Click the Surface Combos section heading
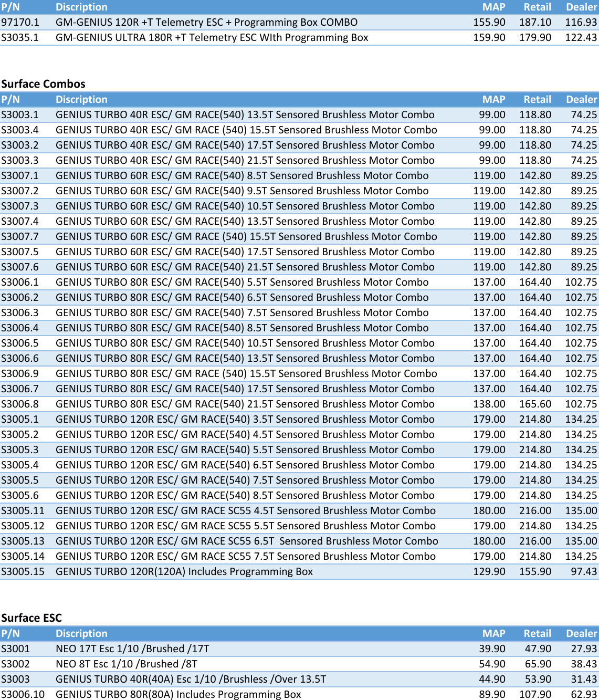599x700 pixels. [43, 83]
